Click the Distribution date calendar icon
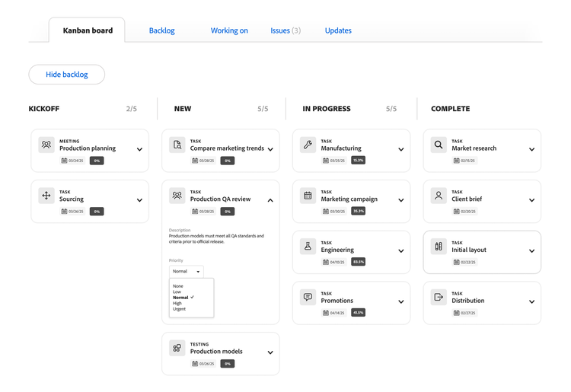Screen dimensions: 571x392 456,313
